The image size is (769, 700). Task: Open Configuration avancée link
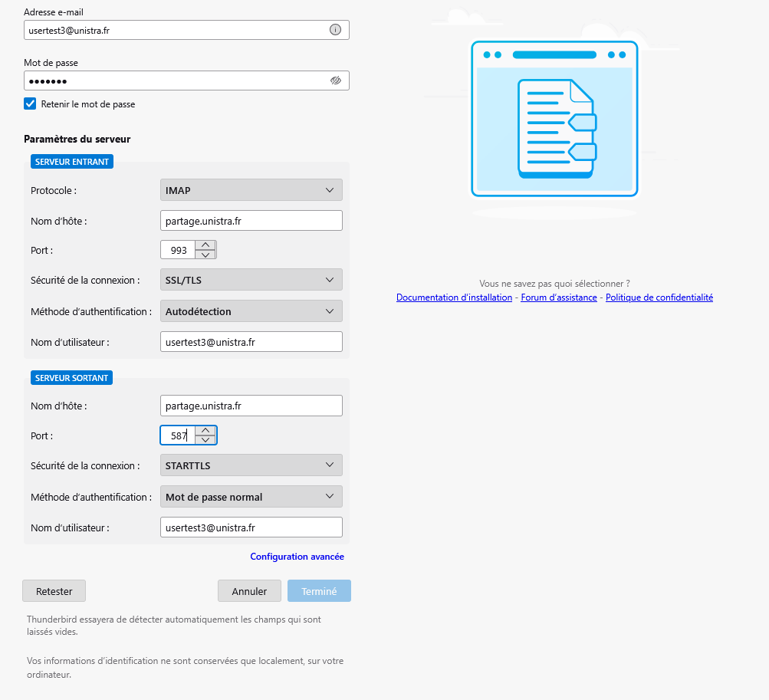[x=297, y=557]
